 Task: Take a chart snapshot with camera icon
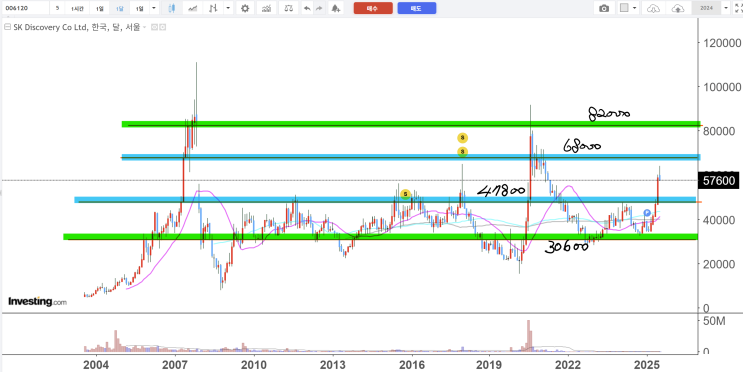[604, 8]
